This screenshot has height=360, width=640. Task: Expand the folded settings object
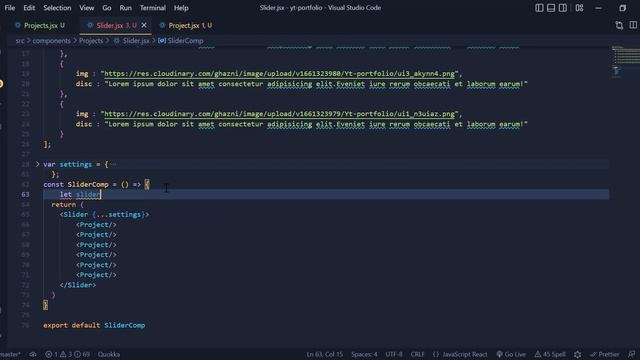click(x=38, y=164)
